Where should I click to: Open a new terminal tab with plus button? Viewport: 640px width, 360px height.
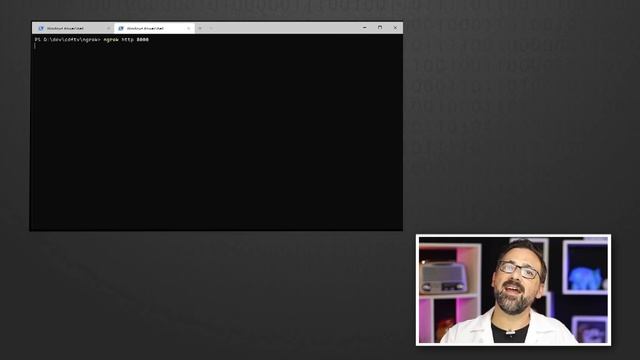click(200, 28)
